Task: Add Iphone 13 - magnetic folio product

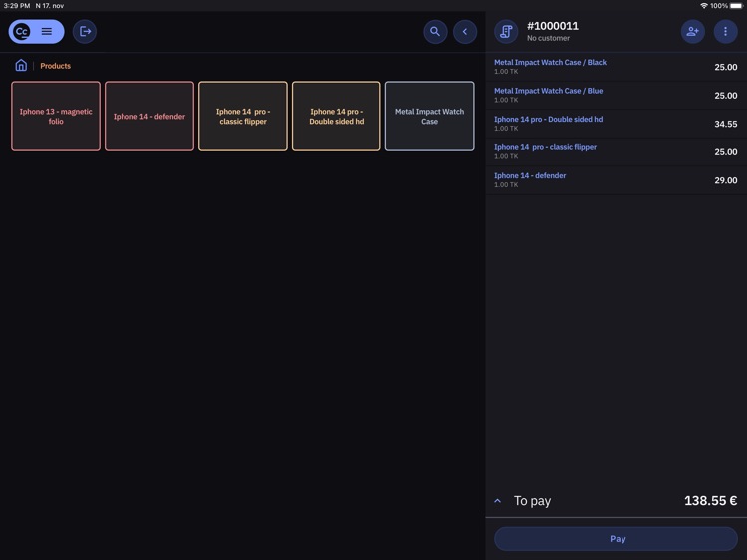Action: click(56, 117)
